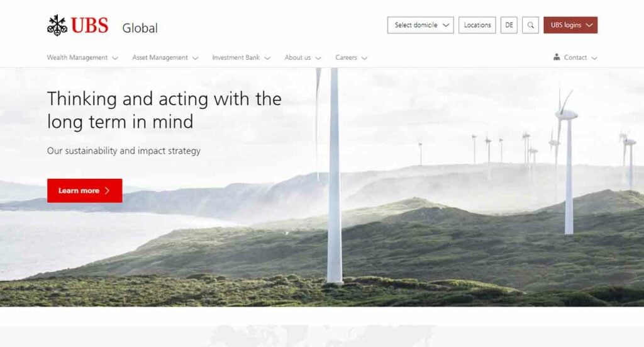Expand the UBS logins dropdown
The image size is (644, 347).
click(x=570, y=25)
